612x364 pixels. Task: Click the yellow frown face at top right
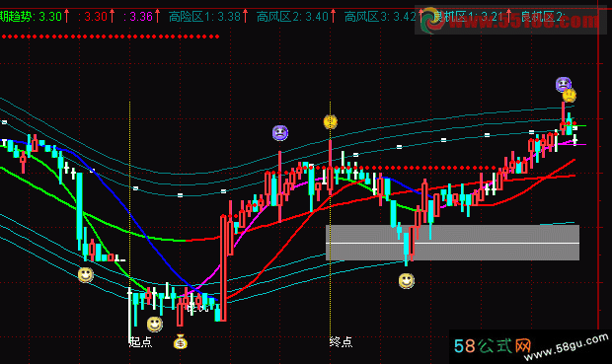[570, 95]
